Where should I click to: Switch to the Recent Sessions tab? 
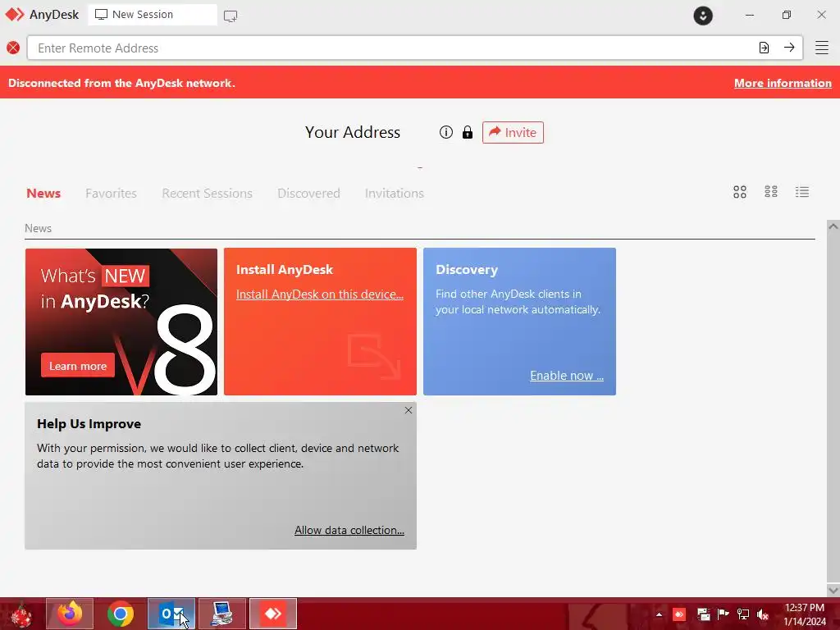click(x=207, y=194)
